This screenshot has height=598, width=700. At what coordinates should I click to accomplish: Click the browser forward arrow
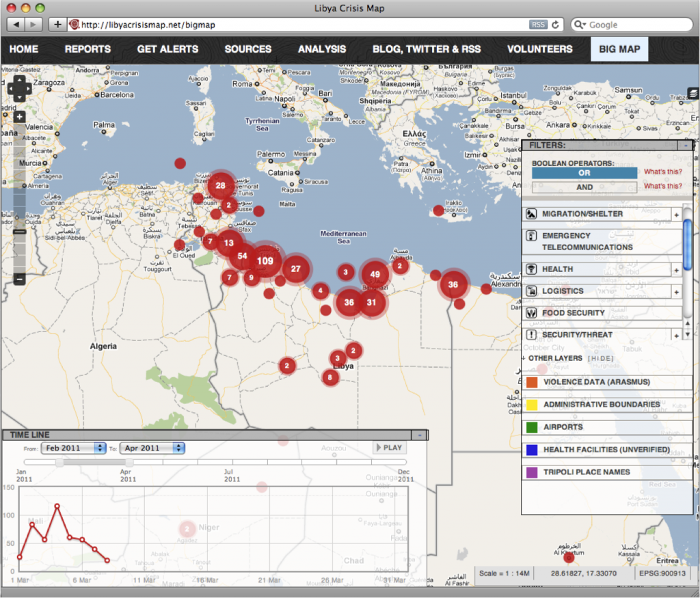tap(33, 25)
